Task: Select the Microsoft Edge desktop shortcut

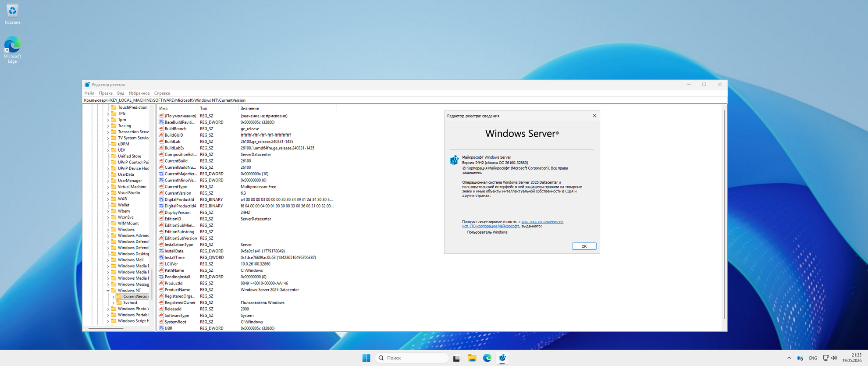Action: 12,50
